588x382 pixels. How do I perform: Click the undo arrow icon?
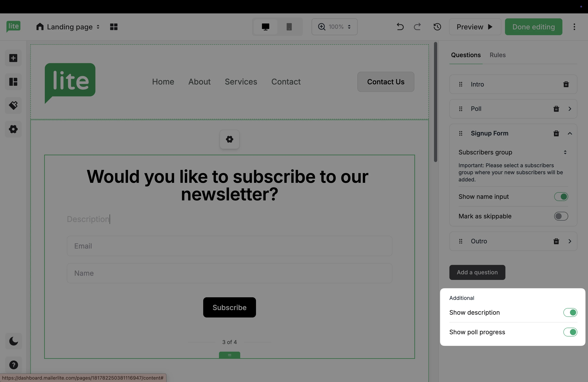400,27
